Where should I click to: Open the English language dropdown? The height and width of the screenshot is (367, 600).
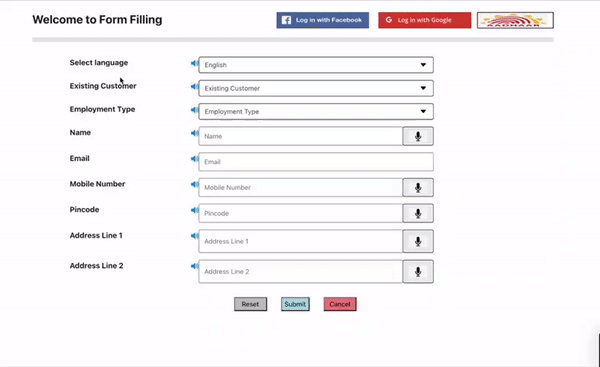[316, 65]
